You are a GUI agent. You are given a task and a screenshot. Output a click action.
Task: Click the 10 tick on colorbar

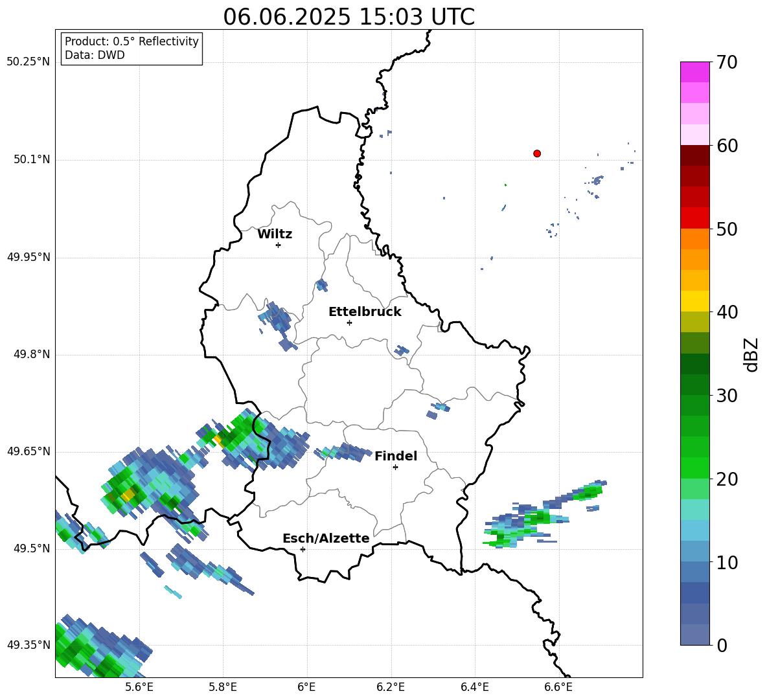pos(727,562)
